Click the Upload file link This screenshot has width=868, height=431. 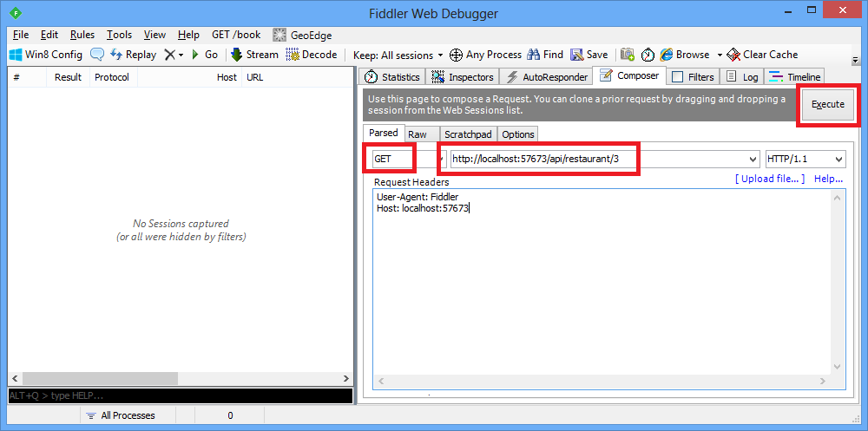(769, 180)
